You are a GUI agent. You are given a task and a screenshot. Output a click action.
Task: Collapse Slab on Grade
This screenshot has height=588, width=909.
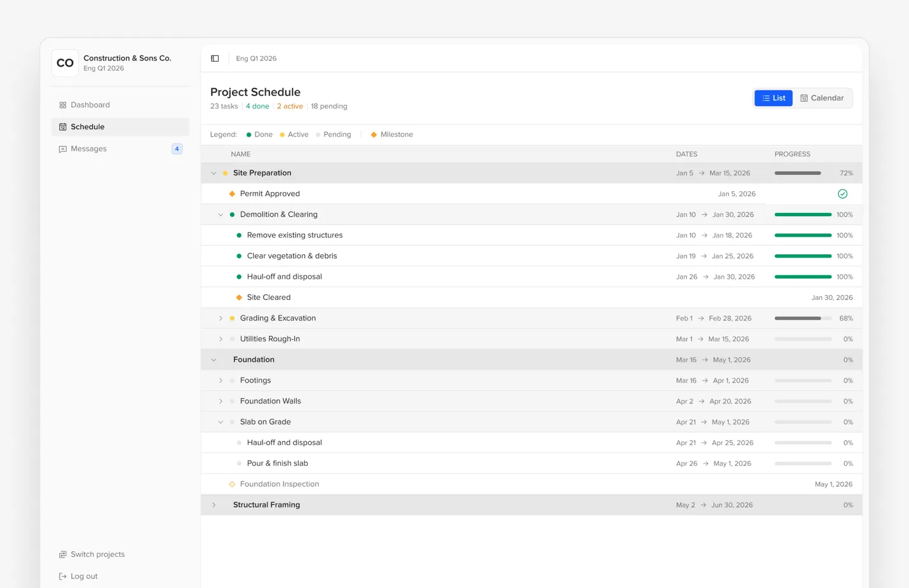(221, 422)
